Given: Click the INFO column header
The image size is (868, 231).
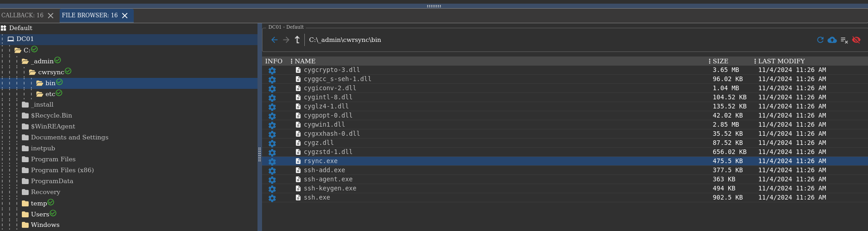Looking at the screenshot, I should click(x=273, y=61).
